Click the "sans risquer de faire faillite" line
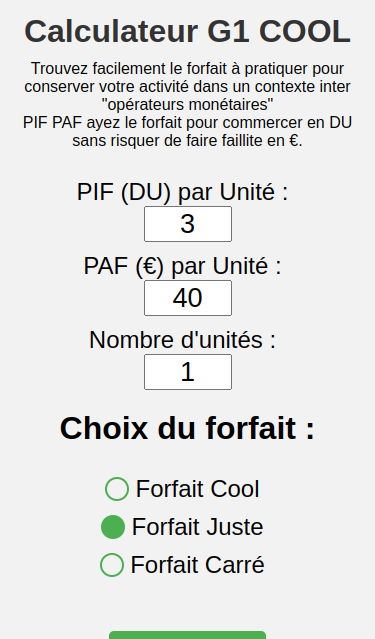Image resolution: width=375 pixels, height=639 pixels. click(188, 141)
